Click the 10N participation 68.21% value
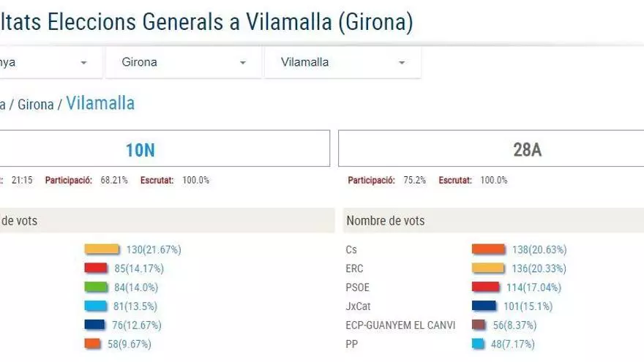644x362 pixels. tap(114, 180)
